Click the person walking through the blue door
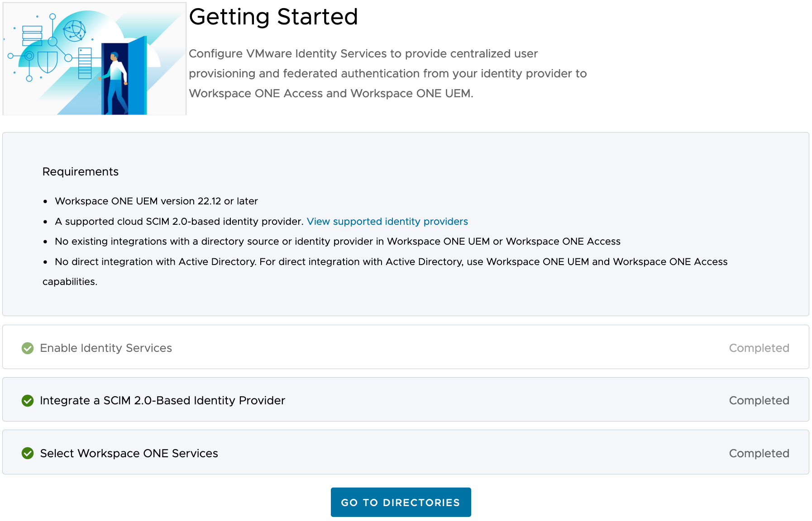Viewport: 812px width, 521px height. [116, 81]
